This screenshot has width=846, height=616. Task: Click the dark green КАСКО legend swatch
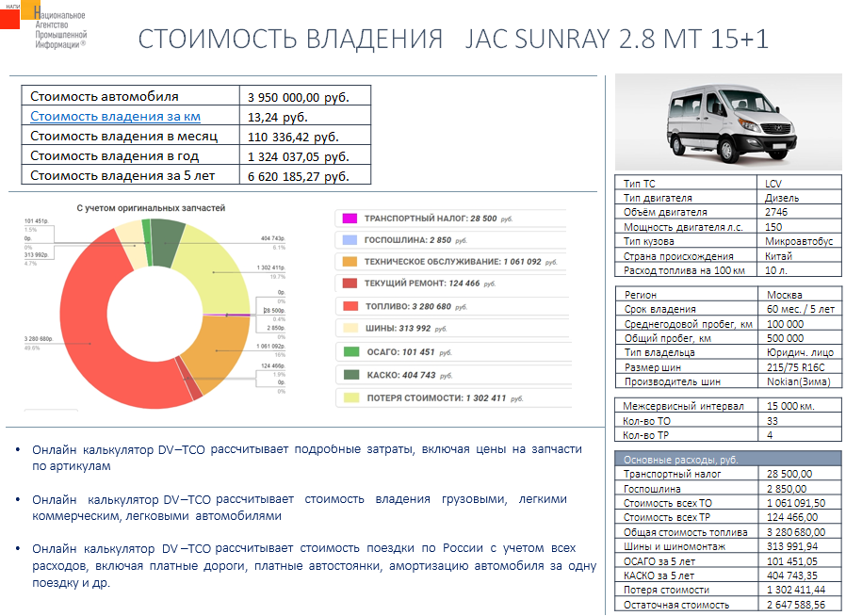coord(350,375)
